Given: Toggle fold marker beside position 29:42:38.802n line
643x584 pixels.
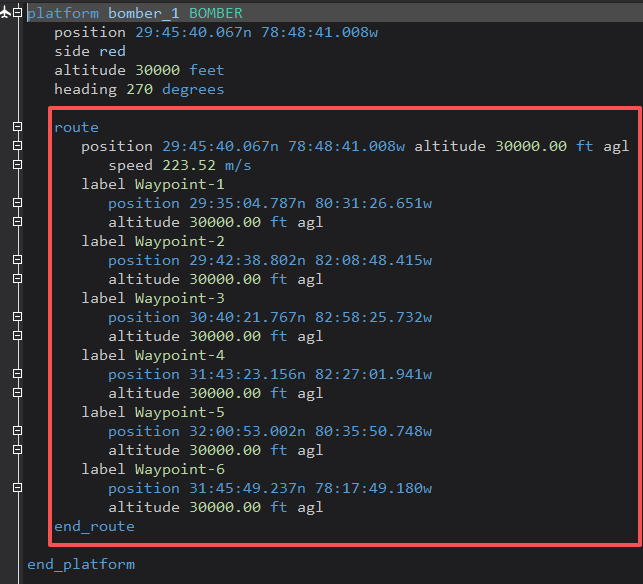Looking at the screenshot, I should (x=17, y=260).
